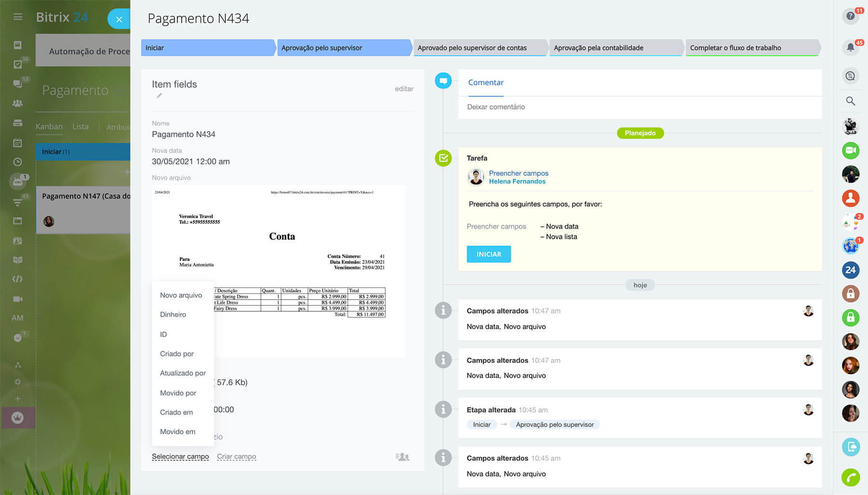Open the green video call icon
The image size is (868, 495).
850,151
